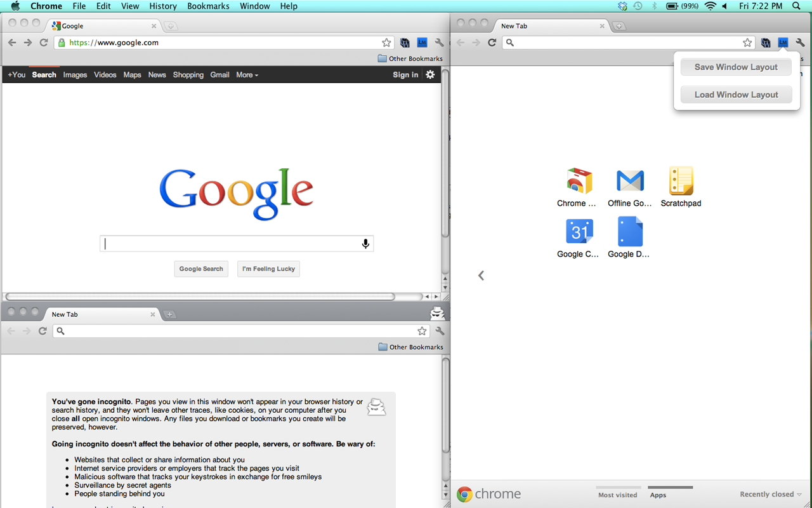Click the google.com address bar

(x=223, y=43)
